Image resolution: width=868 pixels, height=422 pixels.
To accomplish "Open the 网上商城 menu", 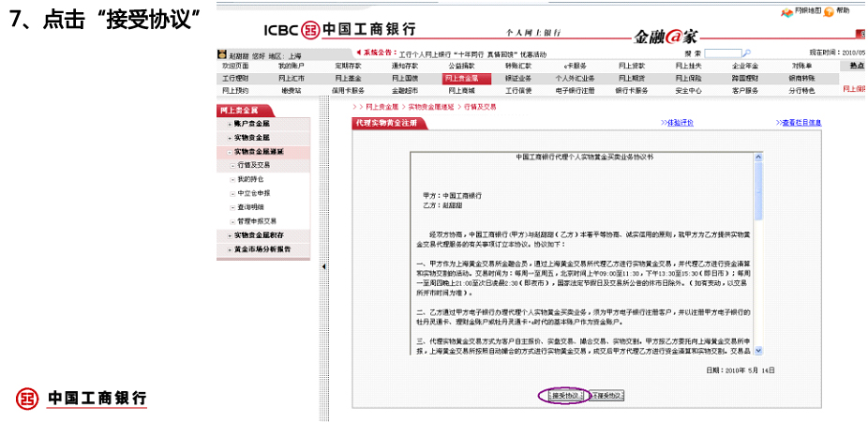I will (461, 90).
